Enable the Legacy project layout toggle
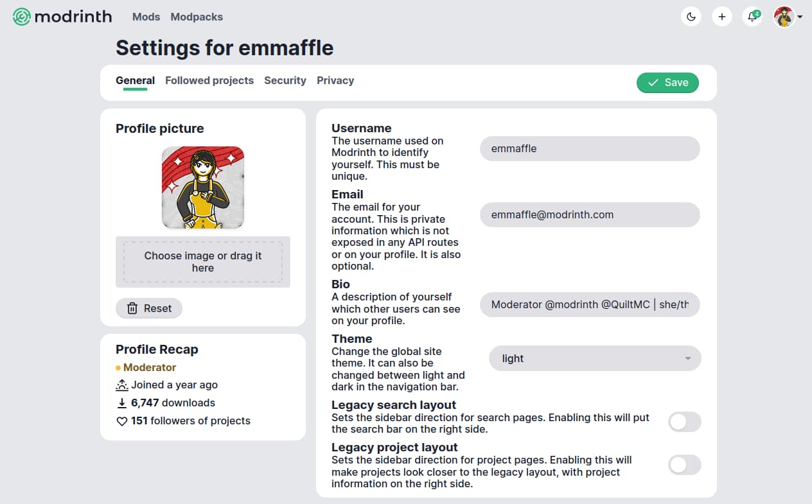Screen dimensions: 812x504 tap(684, 465)
